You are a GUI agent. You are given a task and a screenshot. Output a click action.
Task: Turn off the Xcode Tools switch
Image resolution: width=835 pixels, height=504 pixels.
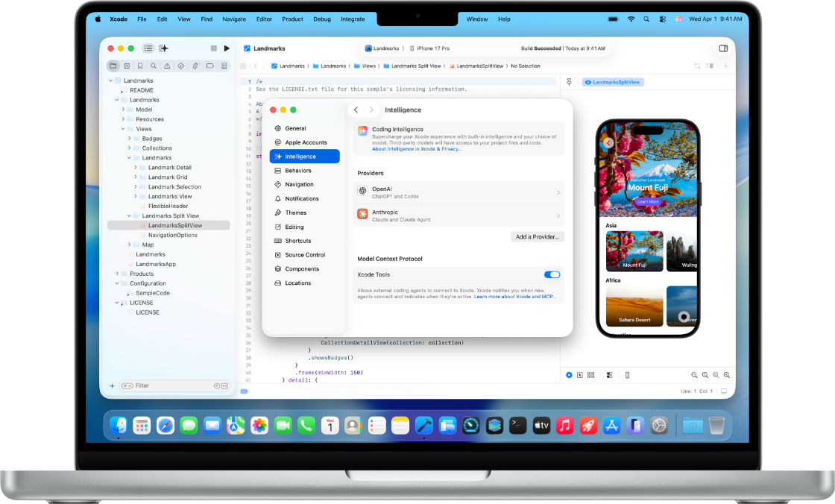click(552, 274)
